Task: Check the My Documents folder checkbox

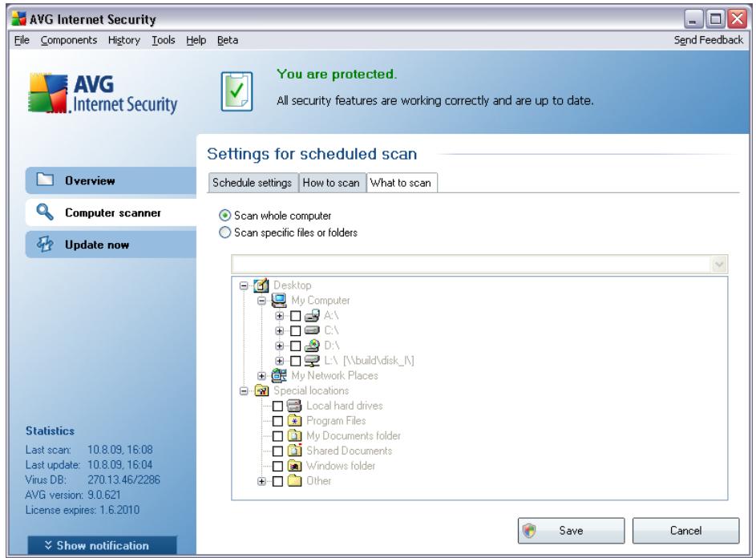Action: [x=277, y=436]
